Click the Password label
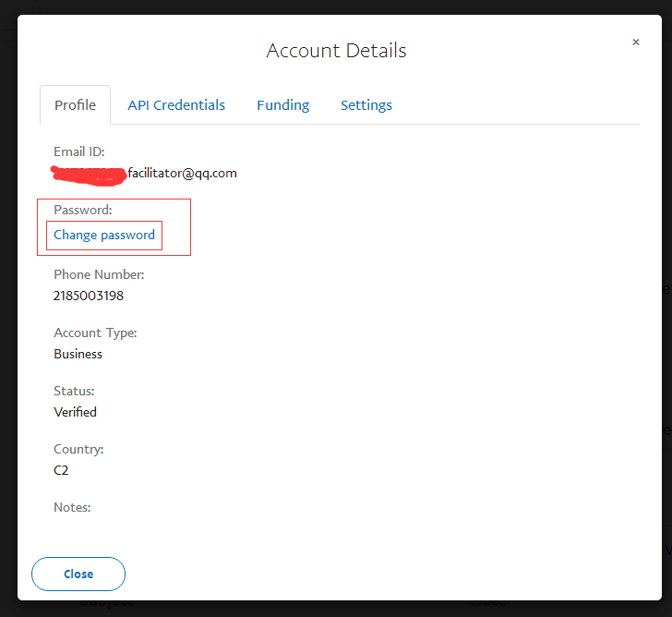The height and width of the screenshot is (617, 672). (83, 210)
